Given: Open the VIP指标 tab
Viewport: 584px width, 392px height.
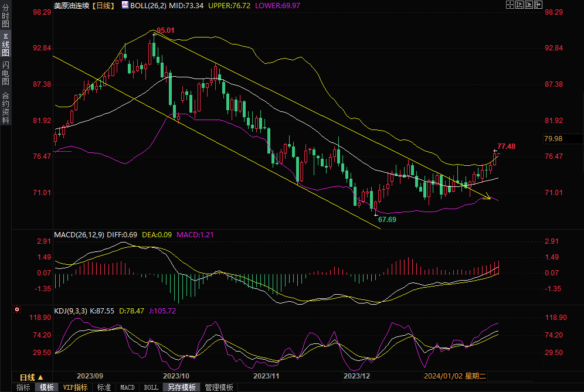Looking at the screenshot, I should coord(75,387).
